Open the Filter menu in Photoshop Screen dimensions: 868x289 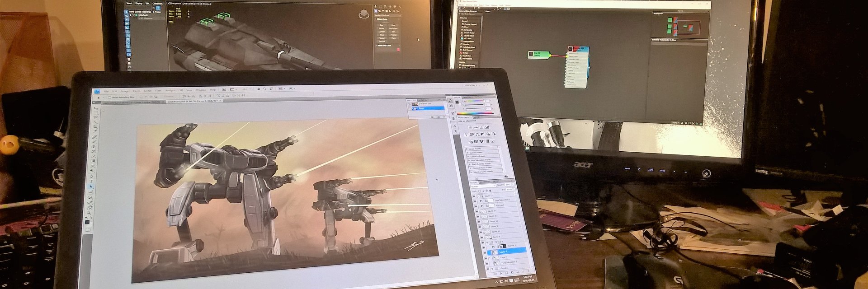point(158,91)
